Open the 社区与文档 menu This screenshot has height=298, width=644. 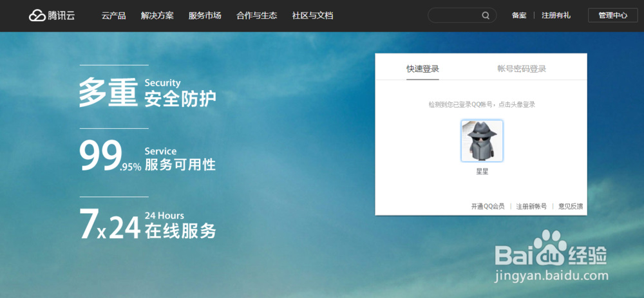[312, 15]
